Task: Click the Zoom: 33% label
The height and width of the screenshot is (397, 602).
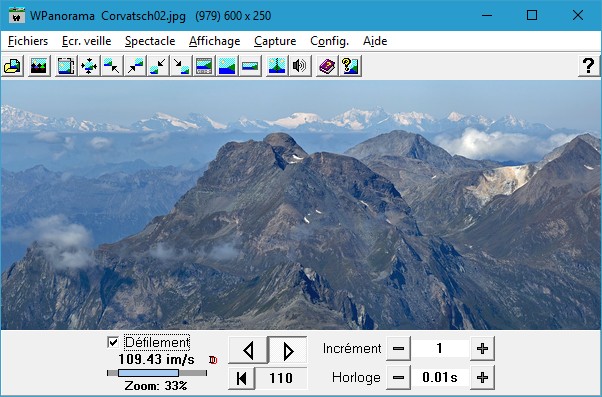Action: point(156,385)
